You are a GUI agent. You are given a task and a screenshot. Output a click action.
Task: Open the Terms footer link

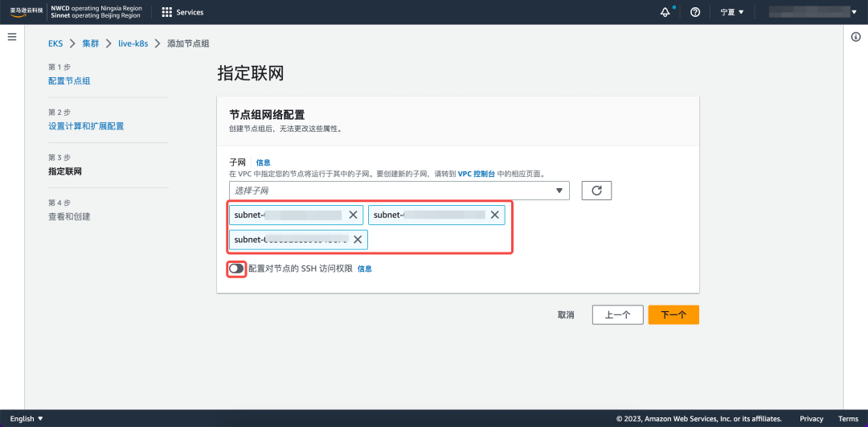[848, 419]
